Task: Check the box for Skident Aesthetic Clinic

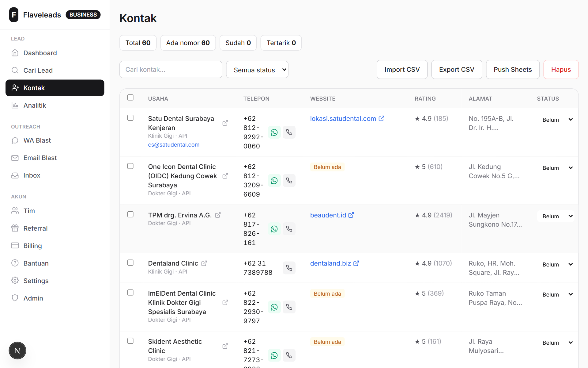Action: (x=130, y=341)
